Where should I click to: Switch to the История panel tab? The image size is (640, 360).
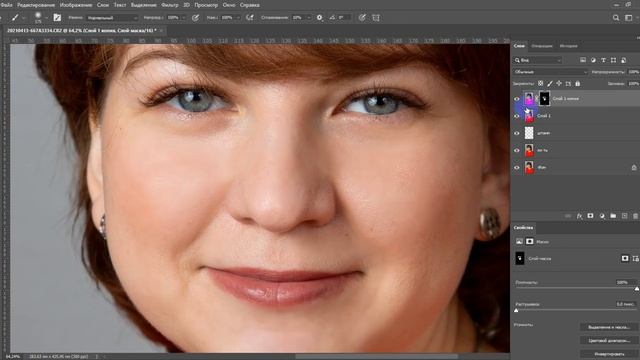569,46
